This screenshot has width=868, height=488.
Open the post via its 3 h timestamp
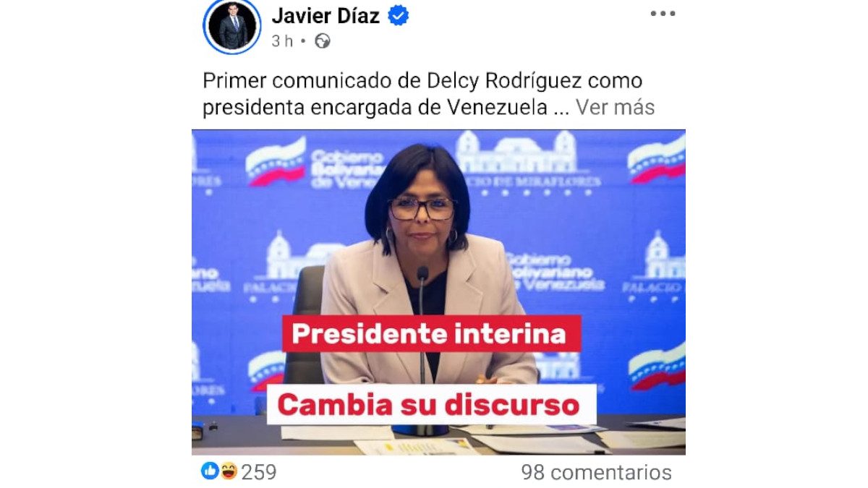click(x=282, y=41)
